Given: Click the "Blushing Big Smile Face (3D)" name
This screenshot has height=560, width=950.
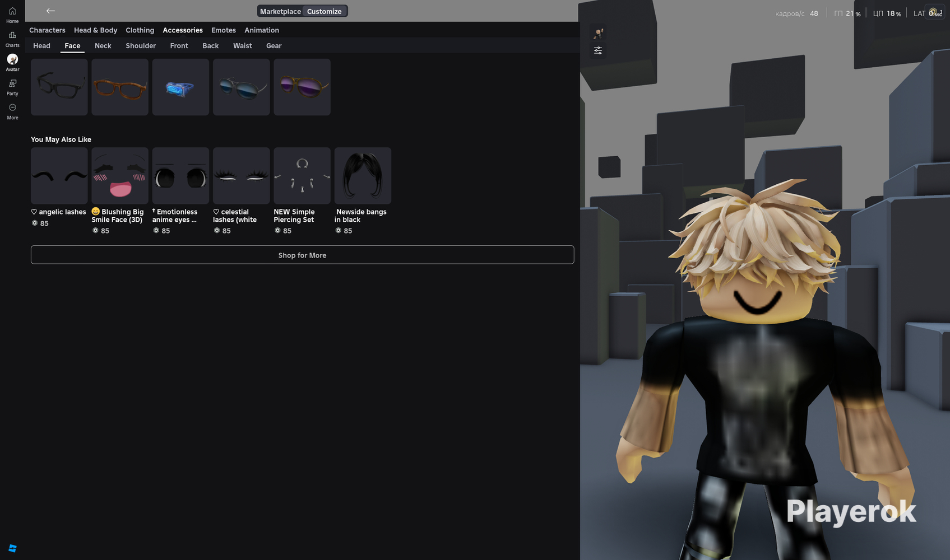Looking at the screenshot, I should click(x=118, y=216).
